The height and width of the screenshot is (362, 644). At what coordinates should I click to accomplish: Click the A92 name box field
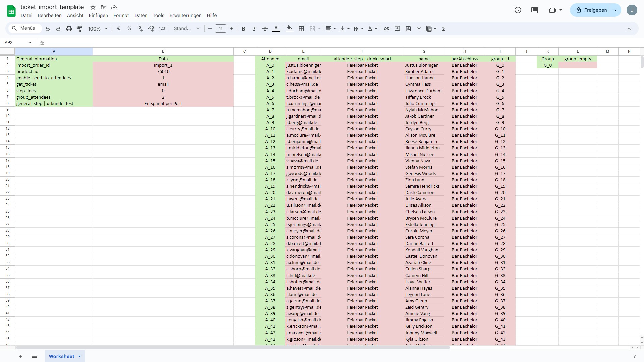(x=15, y=43)
